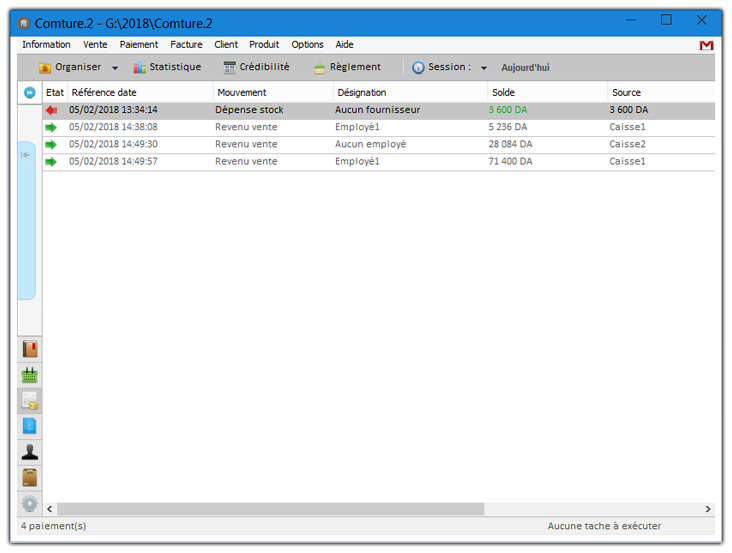
Task: Select the payments coins icon in sidebar
Action: point(30,401)
